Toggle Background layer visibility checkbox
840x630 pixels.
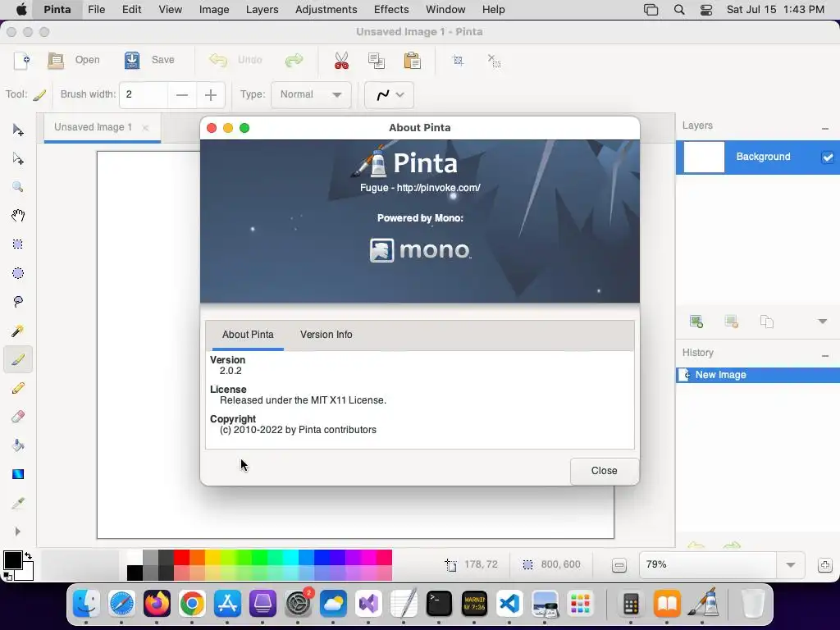828,157
